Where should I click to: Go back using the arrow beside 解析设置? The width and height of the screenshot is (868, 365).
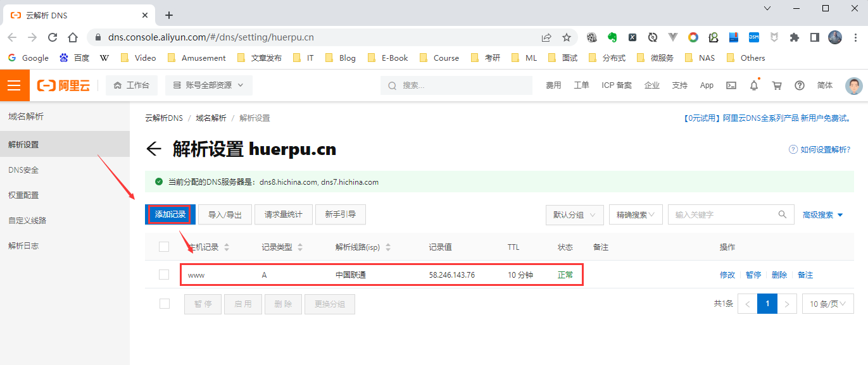(154, 149)
